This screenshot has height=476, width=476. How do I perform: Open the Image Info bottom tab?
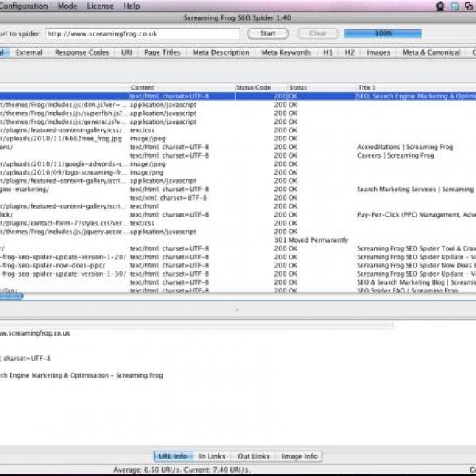299,456
